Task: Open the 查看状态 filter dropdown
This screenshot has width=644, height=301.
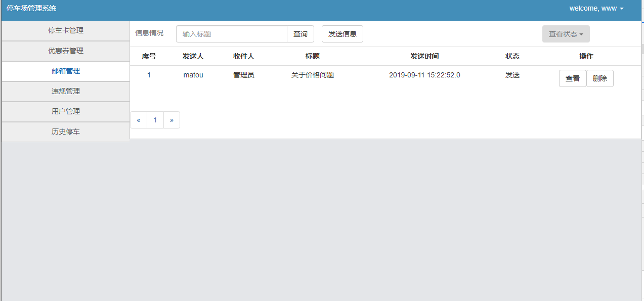Action: [x=566, y=34]
